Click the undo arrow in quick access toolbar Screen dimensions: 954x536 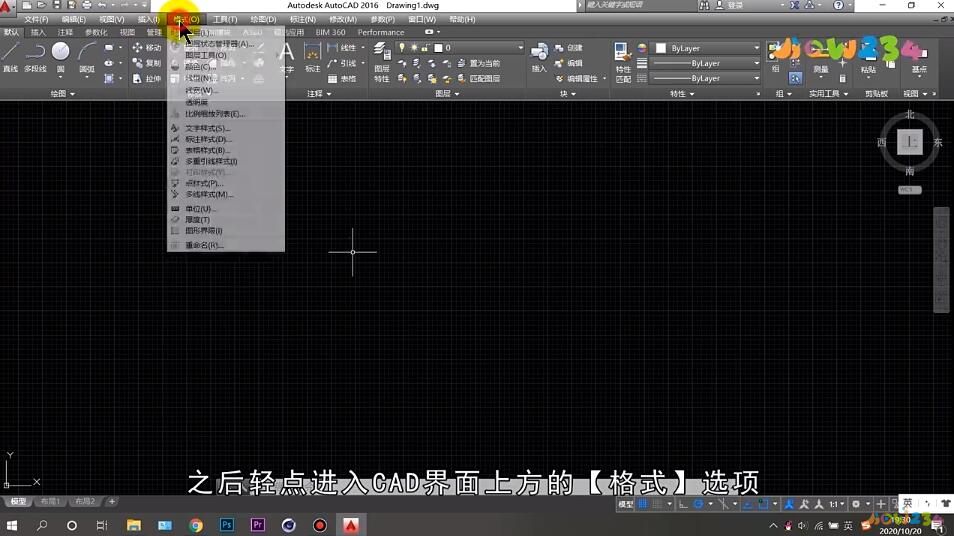tap(102, 5)
